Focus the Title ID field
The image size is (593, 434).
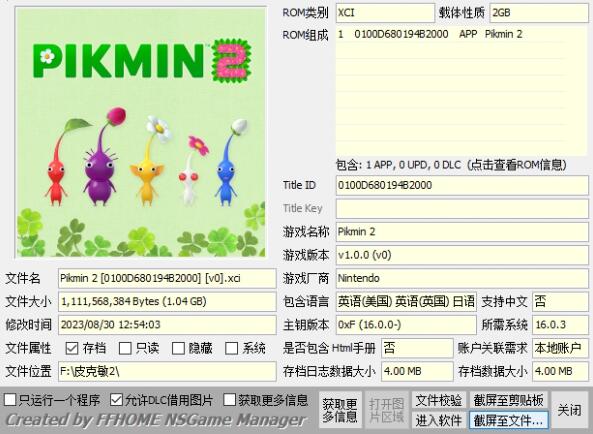[x=462, y=185]
